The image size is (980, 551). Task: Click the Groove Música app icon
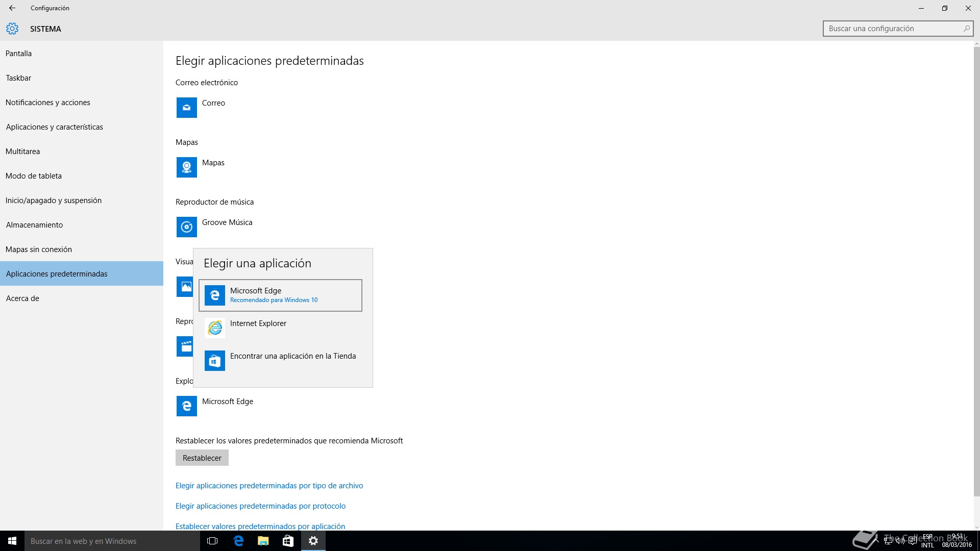point(187,227)
